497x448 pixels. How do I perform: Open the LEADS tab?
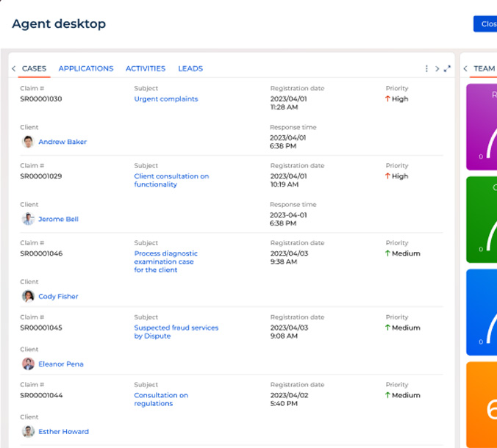(190, 69)
